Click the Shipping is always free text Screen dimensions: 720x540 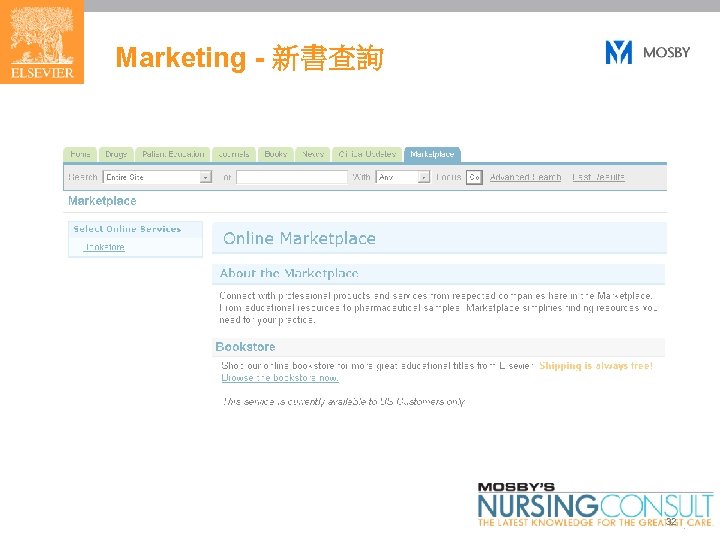point(596,366)
